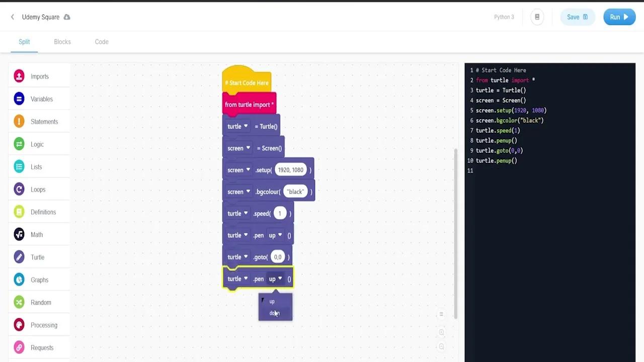Image resolution: width=644 pixels, height=362 pixels.
Task: Expand the variable dropdown on turtle = Turtle() block
Action: coord(246,126)
